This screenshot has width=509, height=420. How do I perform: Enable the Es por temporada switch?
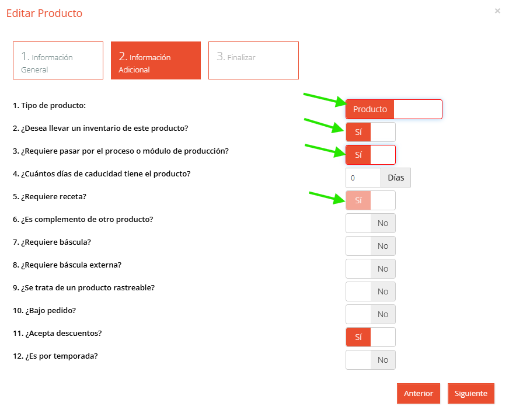(371, 360)
